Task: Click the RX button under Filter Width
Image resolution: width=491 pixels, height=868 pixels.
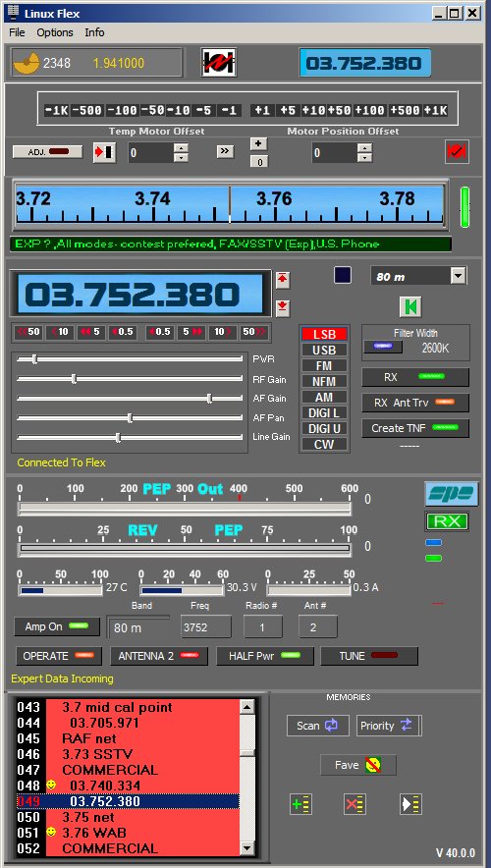Action: pyautogui.click(x=415, y=377)
